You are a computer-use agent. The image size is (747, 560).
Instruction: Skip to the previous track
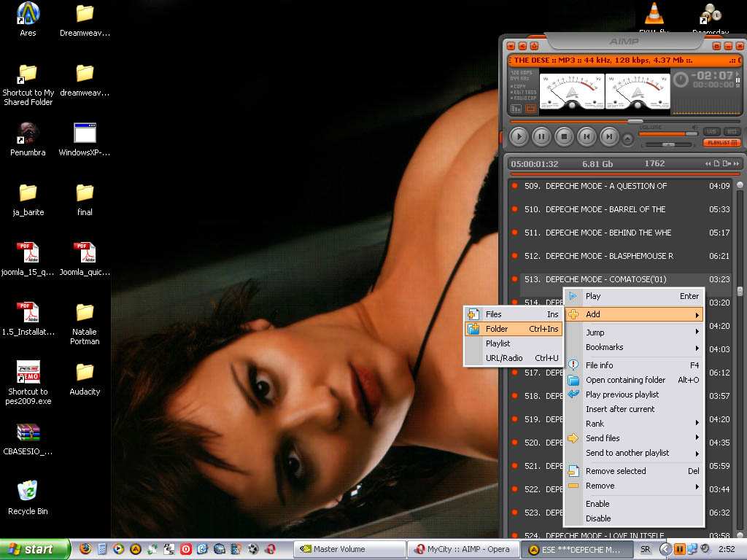pos(587,136)
